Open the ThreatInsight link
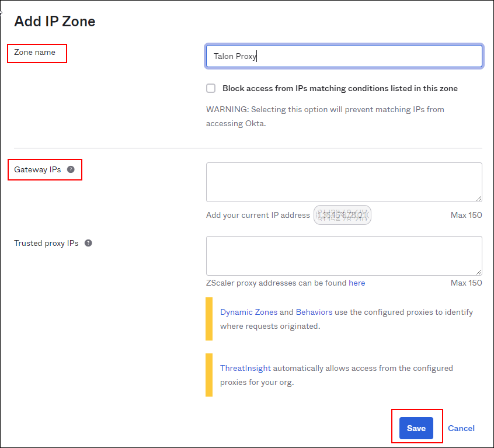The width and height of the screenshot is (494, 448). (245, 368)
